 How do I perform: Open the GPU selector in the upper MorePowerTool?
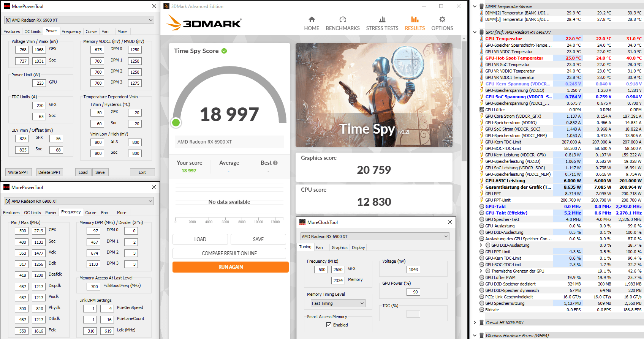tap(79, 20)
